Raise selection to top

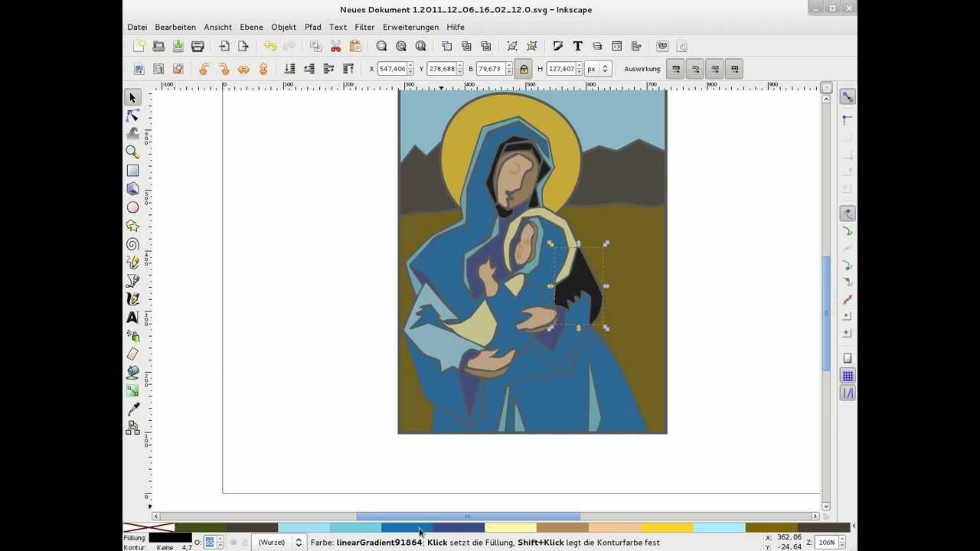(x=348, y=69)
